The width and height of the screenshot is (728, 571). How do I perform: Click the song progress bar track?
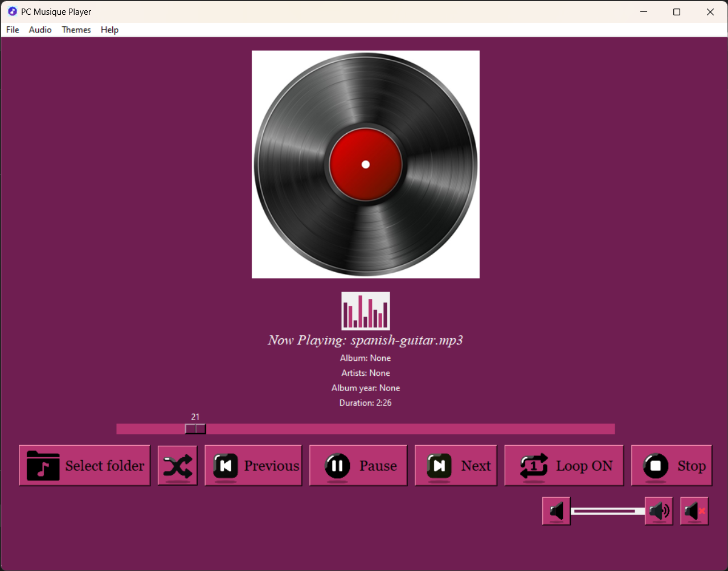[x=366, y=429]
